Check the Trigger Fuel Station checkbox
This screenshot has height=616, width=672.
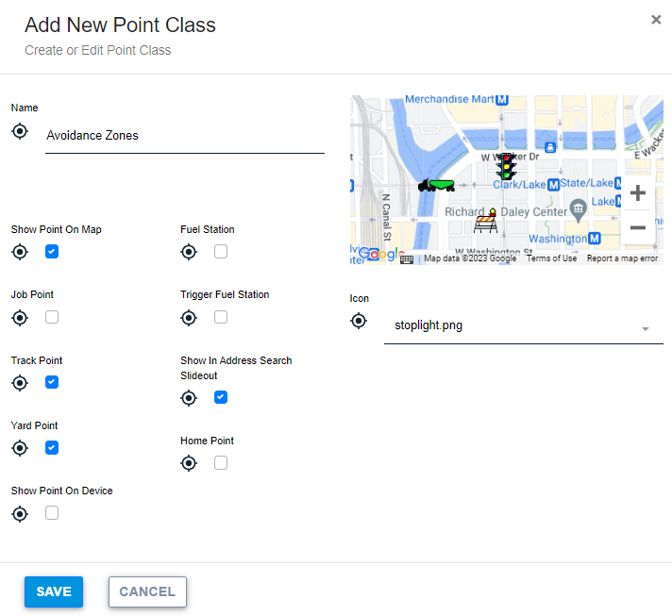tap(221, 317)
